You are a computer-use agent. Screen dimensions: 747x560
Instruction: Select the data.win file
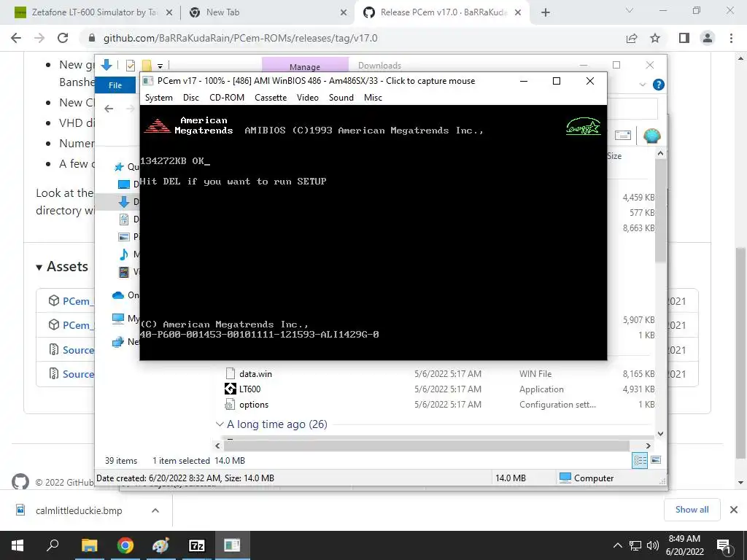[x=255, y=374]
